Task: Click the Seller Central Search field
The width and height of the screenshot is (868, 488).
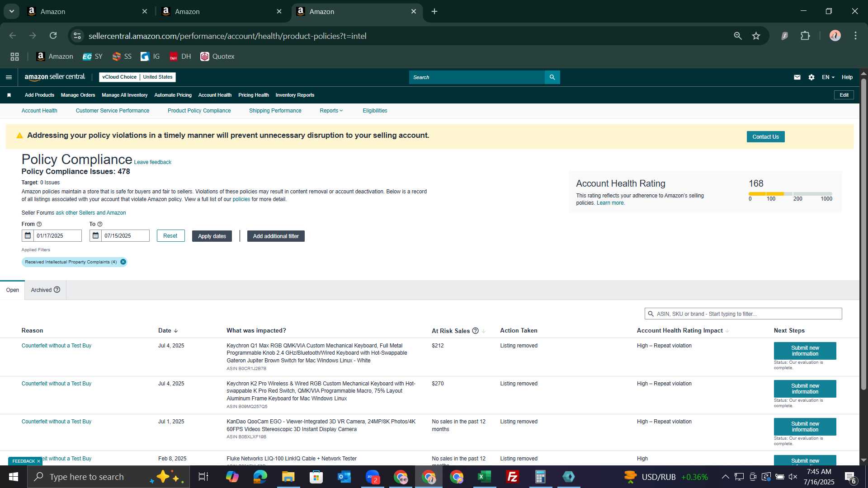Action: (477, 77)
